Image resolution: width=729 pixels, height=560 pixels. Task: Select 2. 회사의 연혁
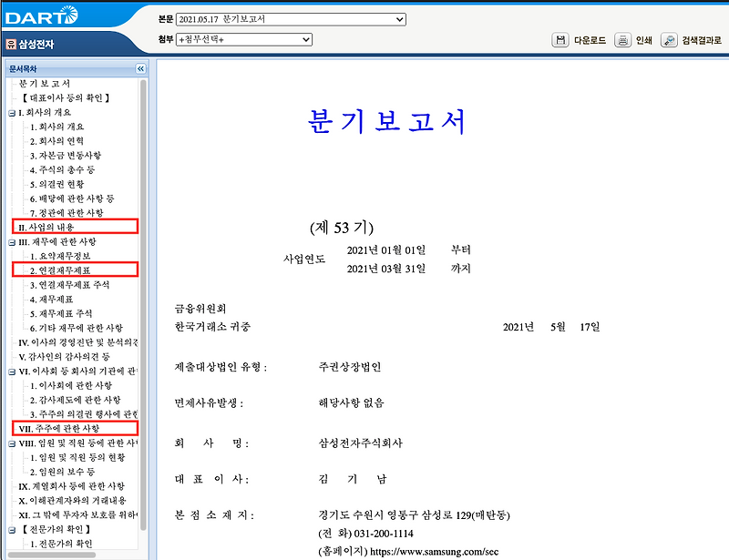(56, 141)
